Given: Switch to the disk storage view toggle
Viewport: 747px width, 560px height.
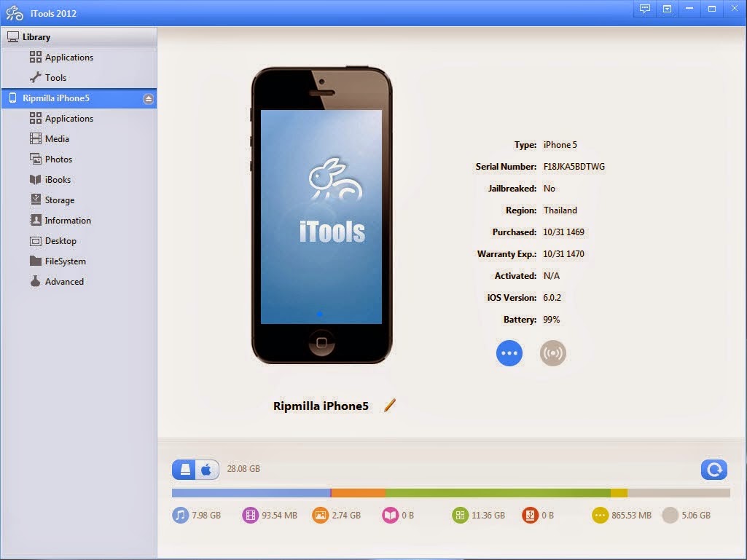Looking at the screenshot, I should point(184,470).
